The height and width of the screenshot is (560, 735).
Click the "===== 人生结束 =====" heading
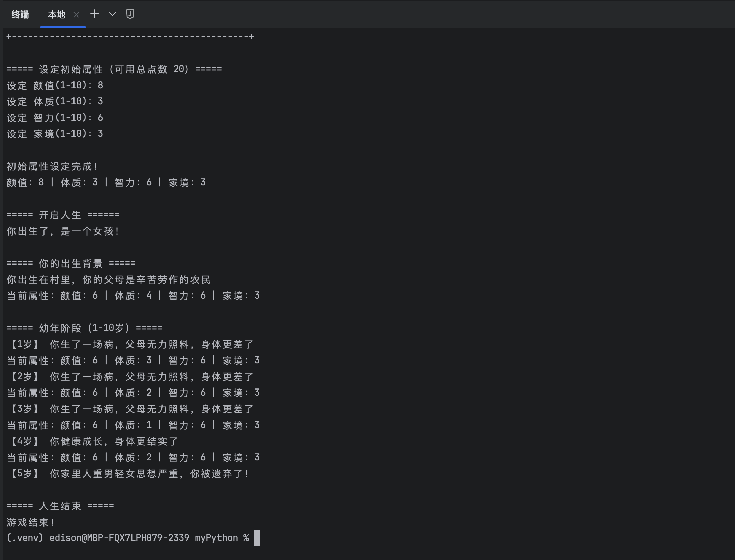point(60,505)
